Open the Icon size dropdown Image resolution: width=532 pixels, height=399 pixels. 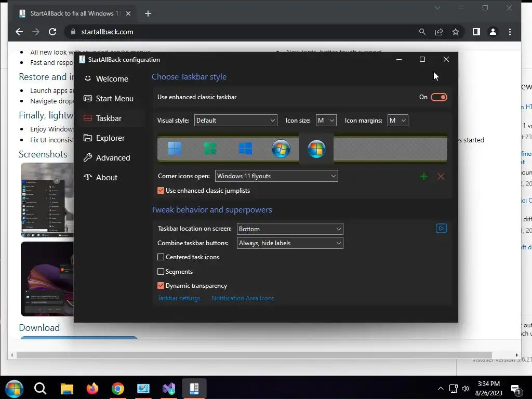click(326, 121)
